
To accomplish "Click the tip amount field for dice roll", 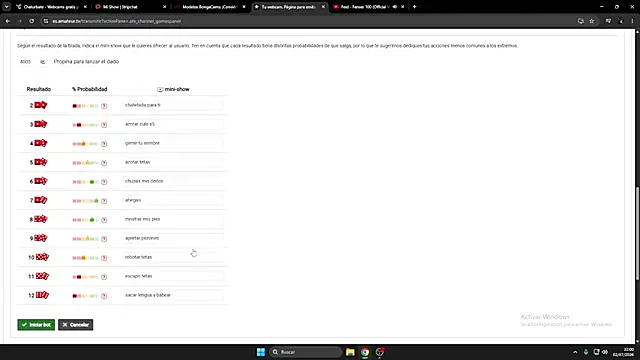I will [x=25, y=62].
